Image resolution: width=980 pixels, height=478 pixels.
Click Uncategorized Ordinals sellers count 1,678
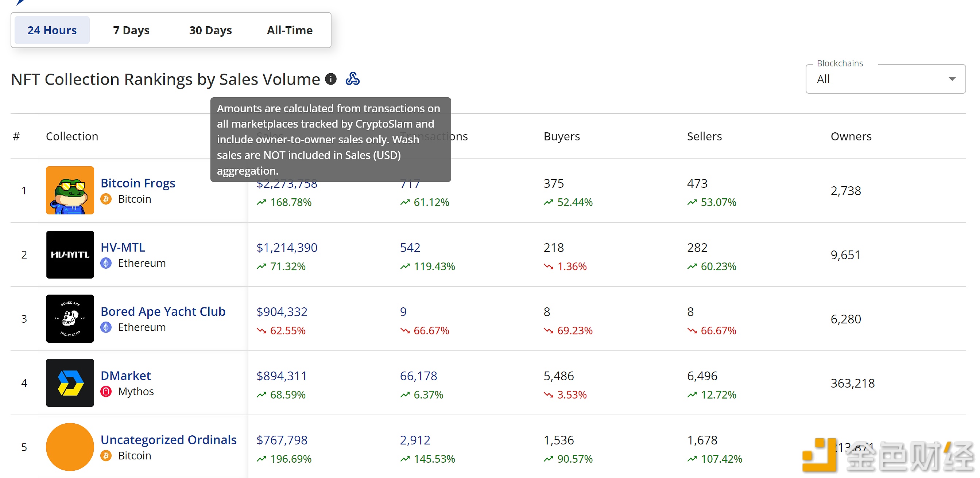pyautogui.click(x=702, y=440)
